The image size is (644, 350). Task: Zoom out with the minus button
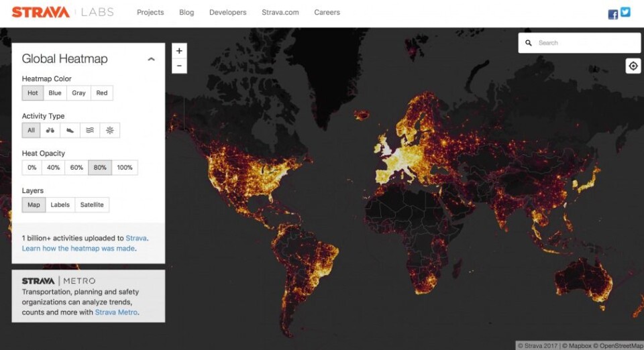tap(179, 66)
